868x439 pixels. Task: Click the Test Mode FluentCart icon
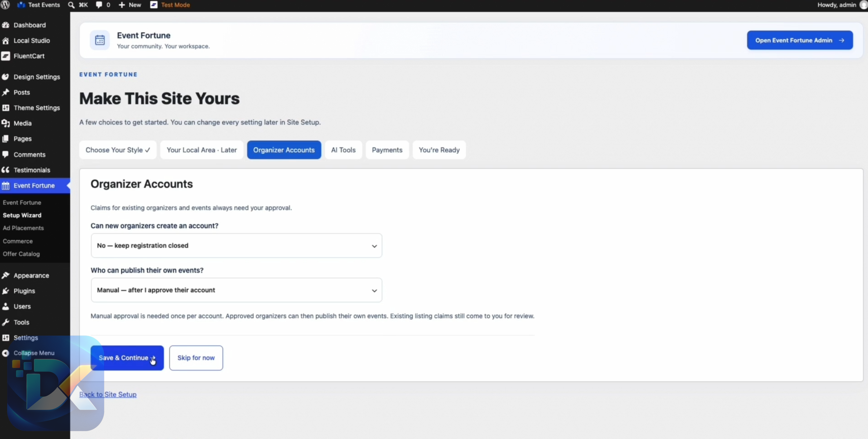(154, 5)
